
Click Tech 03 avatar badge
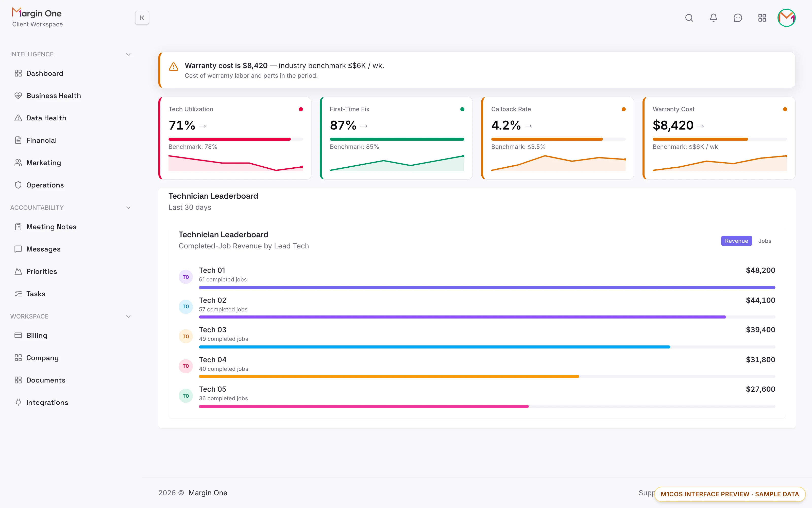click(x=185, y=336)
